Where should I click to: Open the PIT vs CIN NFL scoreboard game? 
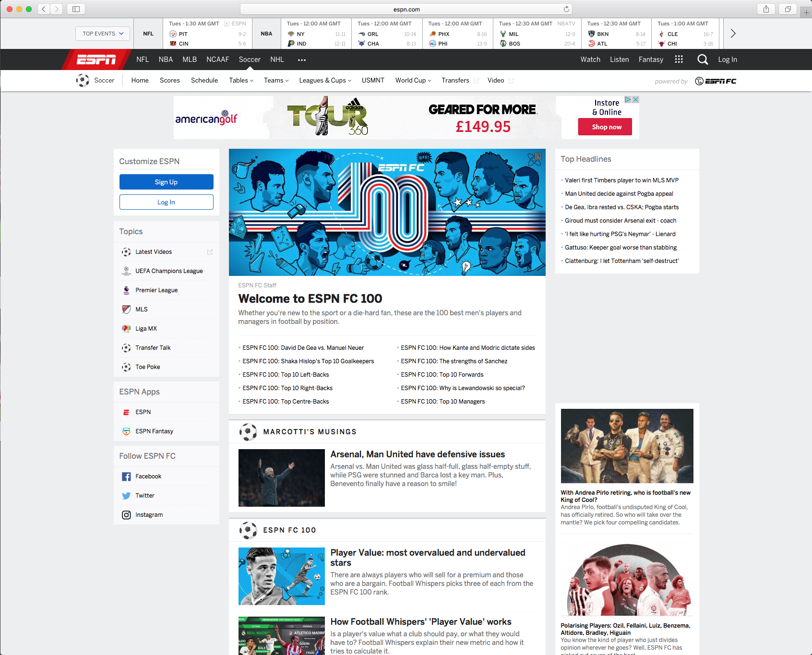click(x=207, y=34)
